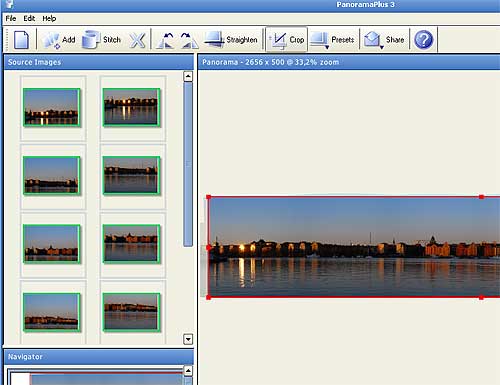Click bottom edge crop handle on panorama
Screen dimensions: 500x385
pyautogui.click(x=481, y=297)
